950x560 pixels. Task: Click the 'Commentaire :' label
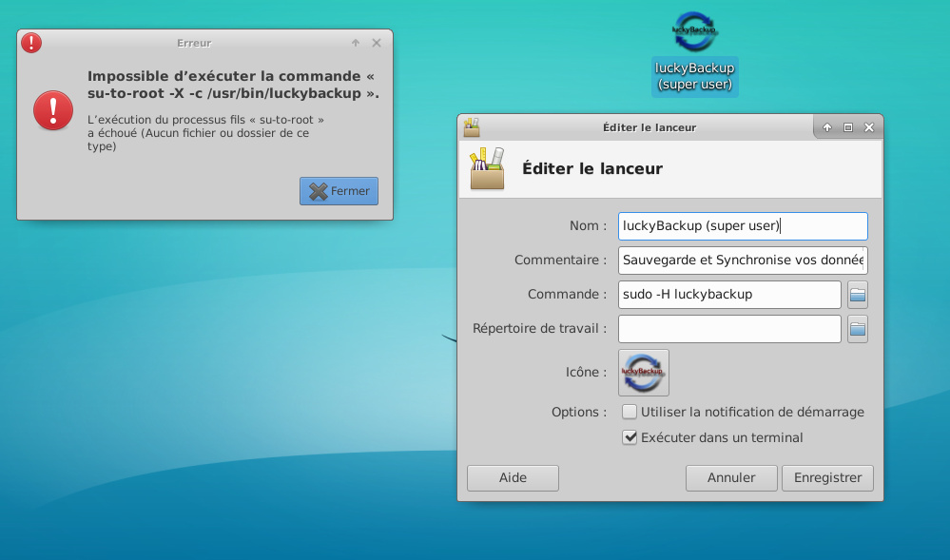coord(560,260)
